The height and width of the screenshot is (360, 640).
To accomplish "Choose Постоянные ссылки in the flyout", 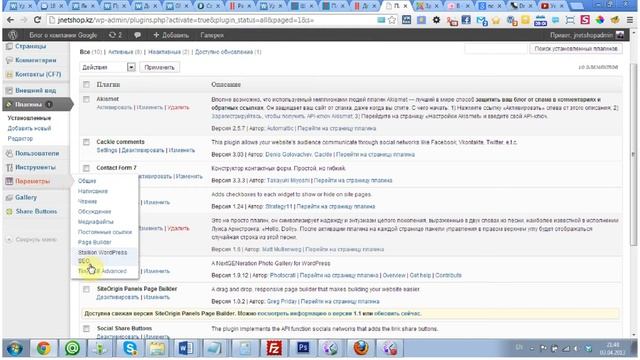I will point(104,232).
